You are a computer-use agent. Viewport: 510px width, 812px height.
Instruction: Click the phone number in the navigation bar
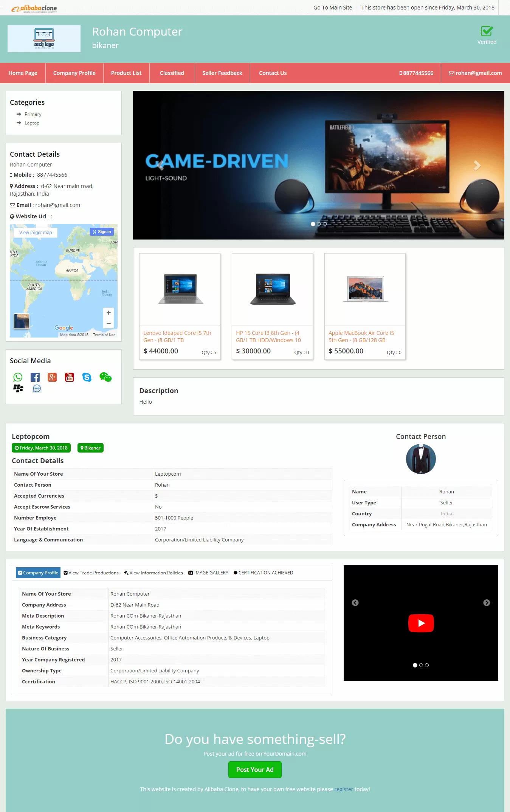[416, 73]
